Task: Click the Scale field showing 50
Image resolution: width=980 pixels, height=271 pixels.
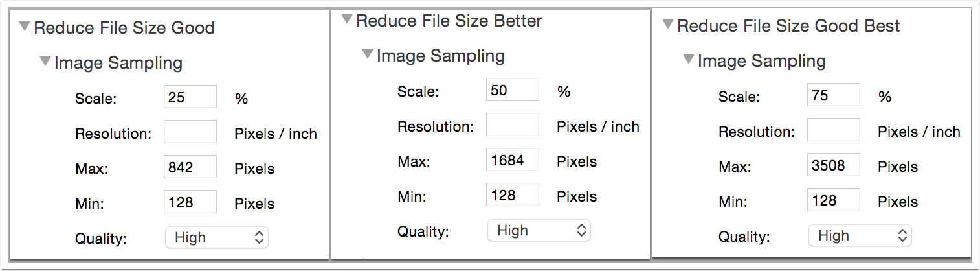Action: (x=512, y=90)
